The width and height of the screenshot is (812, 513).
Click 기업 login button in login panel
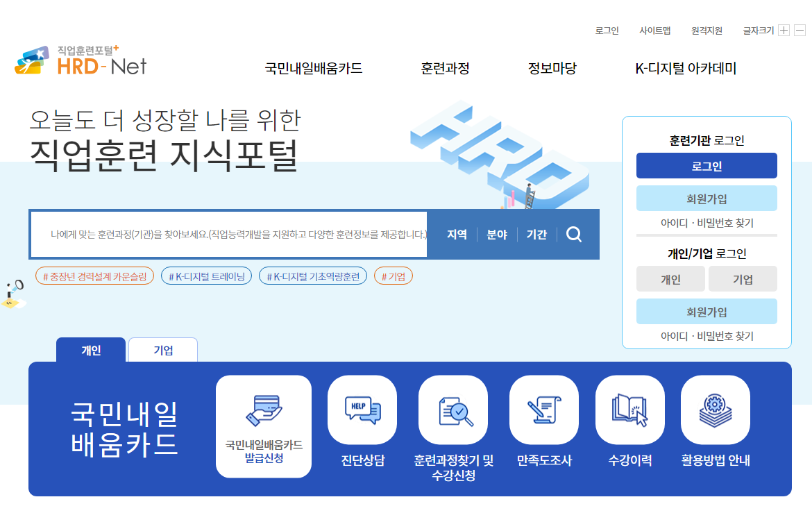pos(743,279)
